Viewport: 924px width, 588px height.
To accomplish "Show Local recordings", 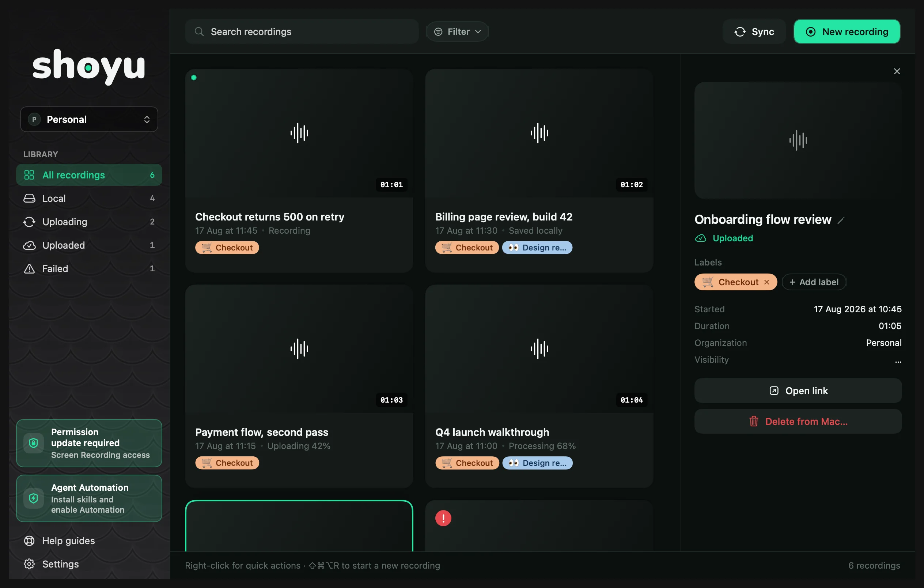I will pyautogui.click(x=89, y=199).
